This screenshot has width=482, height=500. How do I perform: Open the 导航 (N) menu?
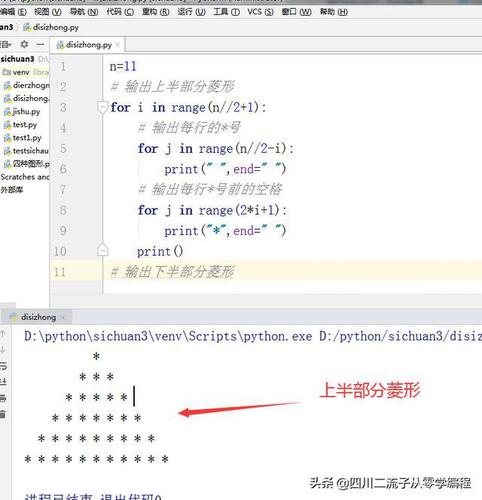pos(84,12)
